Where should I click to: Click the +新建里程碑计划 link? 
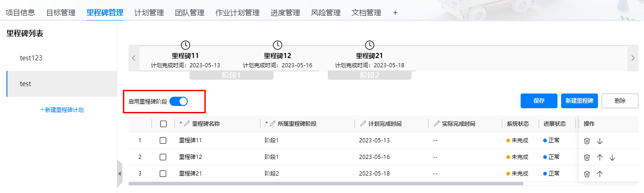[x=62, y=110]
